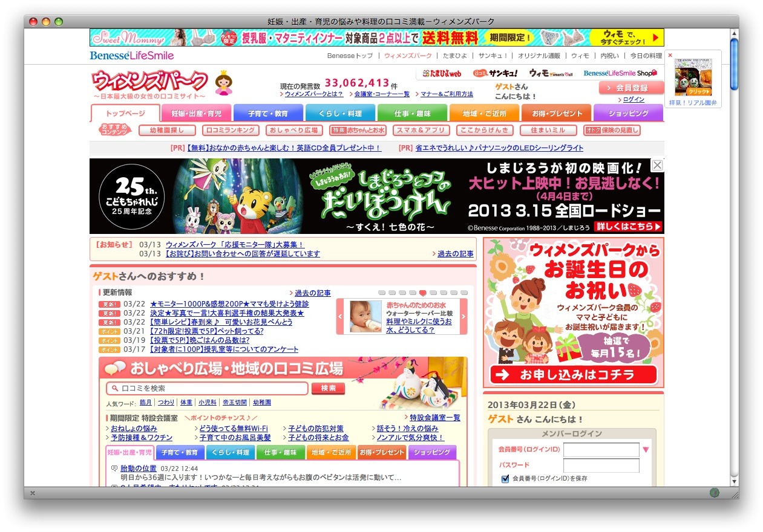Open the おねしょの悩み conference link

[134, 429]
